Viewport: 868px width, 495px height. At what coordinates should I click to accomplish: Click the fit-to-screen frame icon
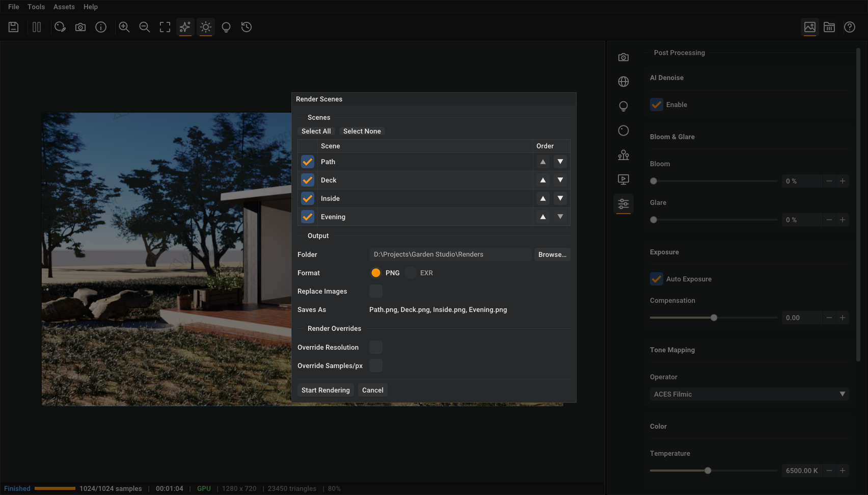[x=165, y=27]
